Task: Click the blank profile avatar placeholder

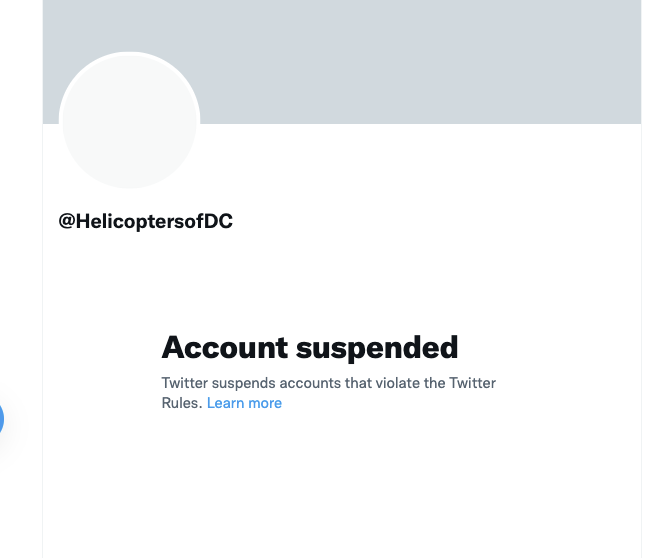Action: click(130, 121)
